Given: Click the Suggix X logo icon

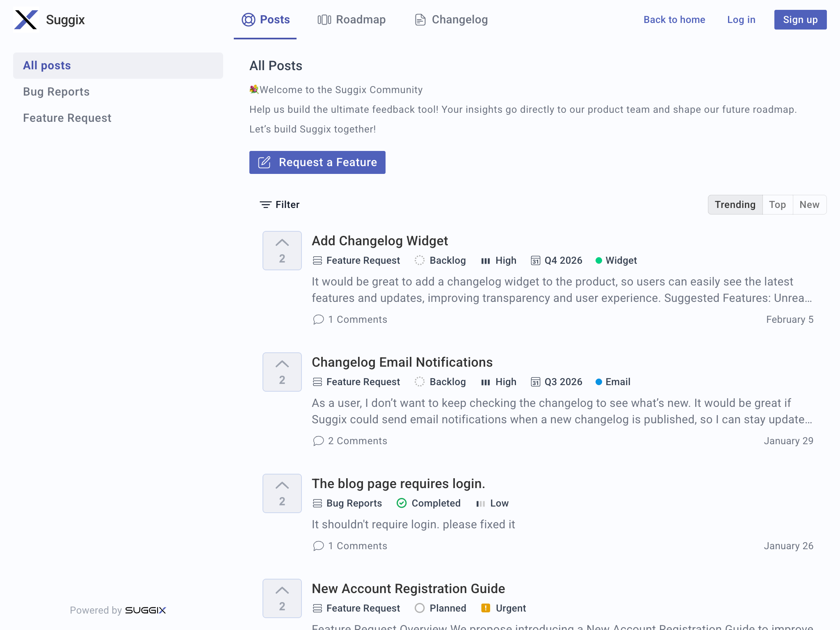Looking at the screenshot, I should click(26, 20).
